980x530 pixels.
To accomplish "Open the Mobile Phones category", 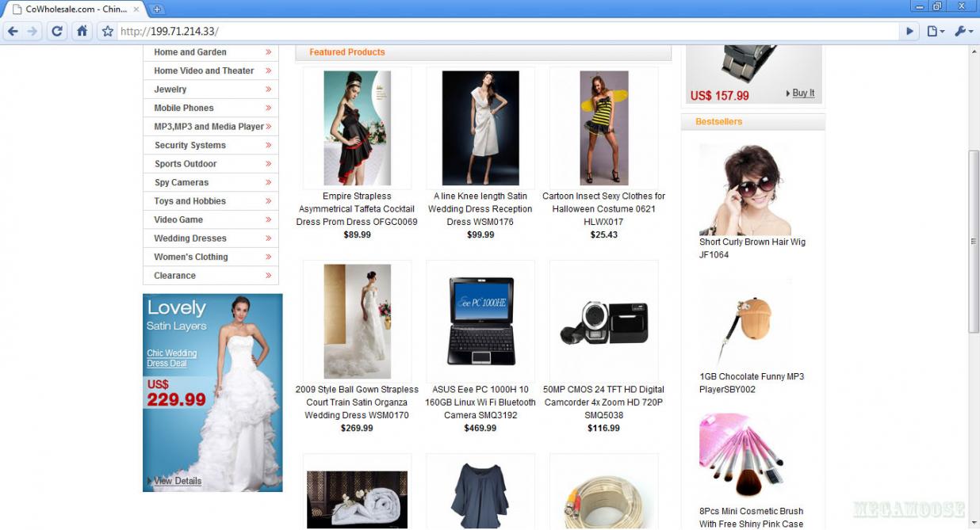I will [184, 108].
